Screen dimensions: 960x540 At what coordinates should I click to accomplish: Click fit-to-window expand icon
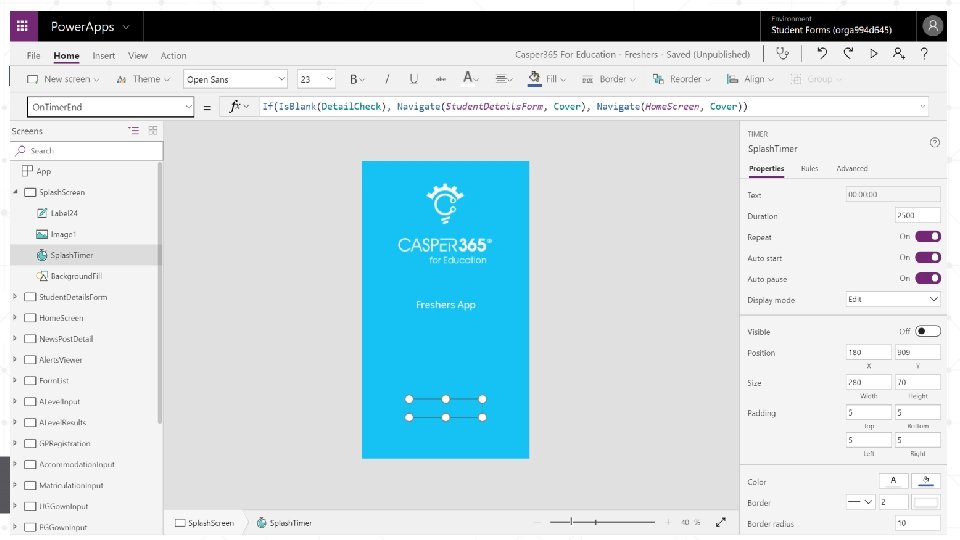721,522
